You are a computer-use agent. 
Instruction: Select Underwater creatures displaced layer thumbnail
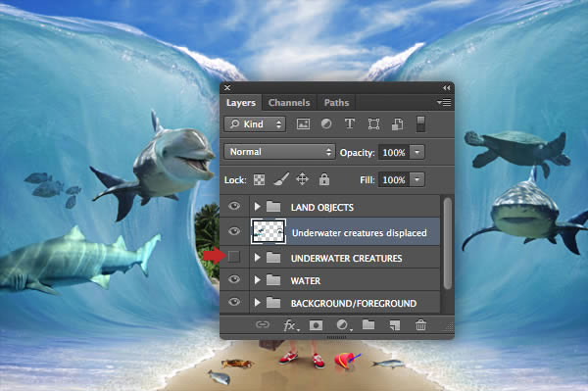point(269,231)
